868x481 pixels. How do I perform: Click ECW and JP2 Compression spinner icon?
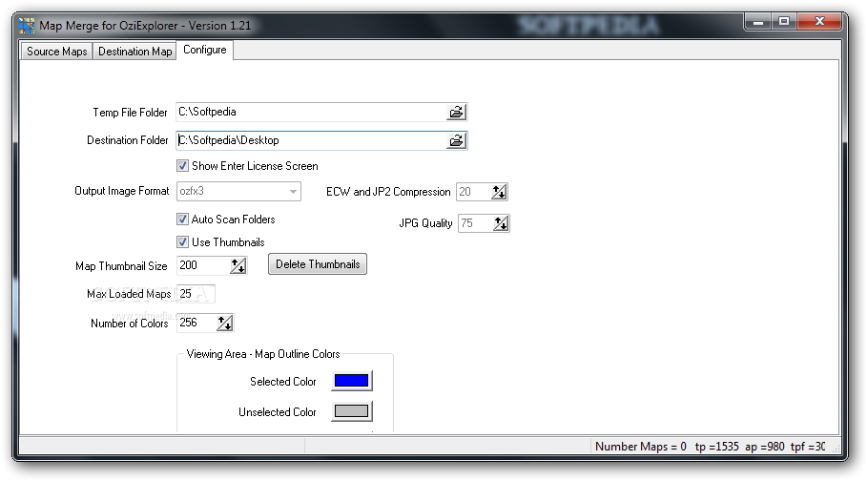[x=499, y=192]
